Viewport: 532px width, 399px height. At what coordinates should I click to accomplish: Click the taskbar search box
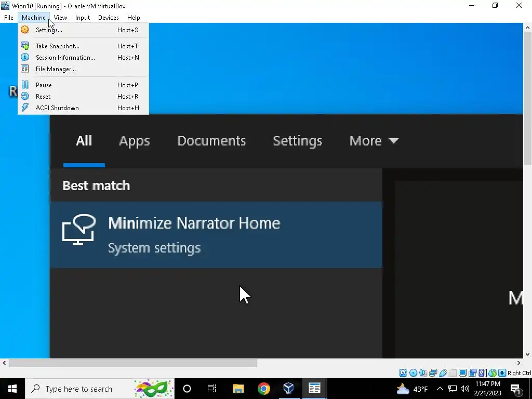click(100, 389)
